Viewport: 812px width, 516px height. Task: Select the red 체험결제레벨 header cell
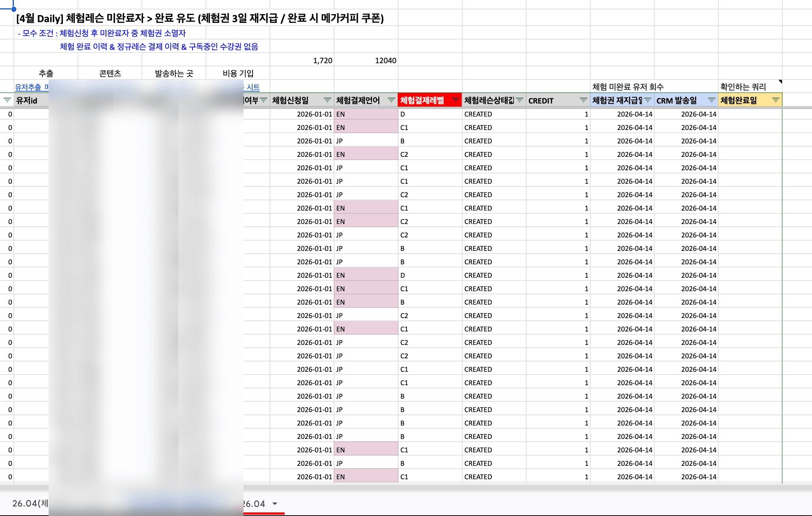pos(430,100)
